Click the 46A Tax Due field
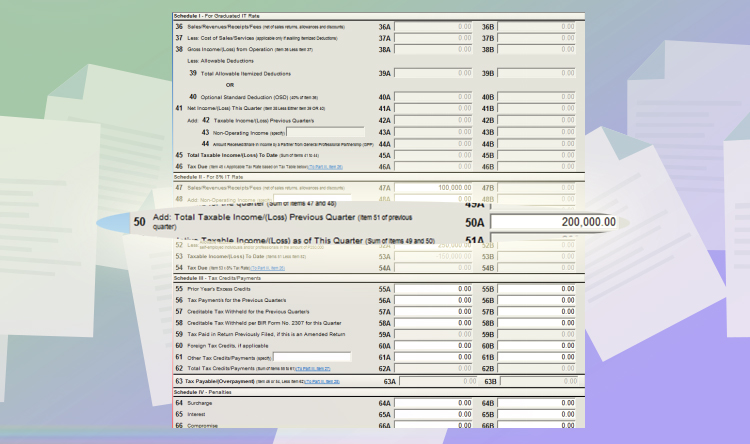Viewport: 750px width, 444px height. pyautogui.click(x=433, y=167)
